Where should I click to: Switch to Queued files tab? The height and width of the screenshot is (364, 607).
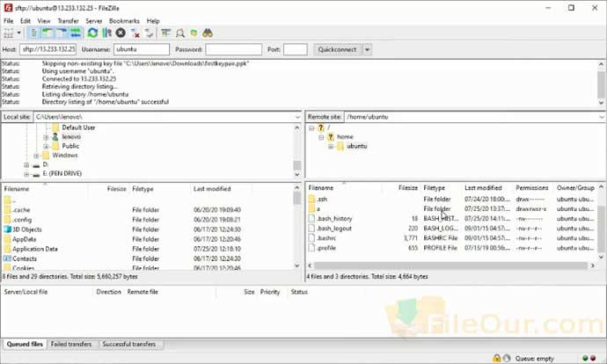[x=25, y=345]
